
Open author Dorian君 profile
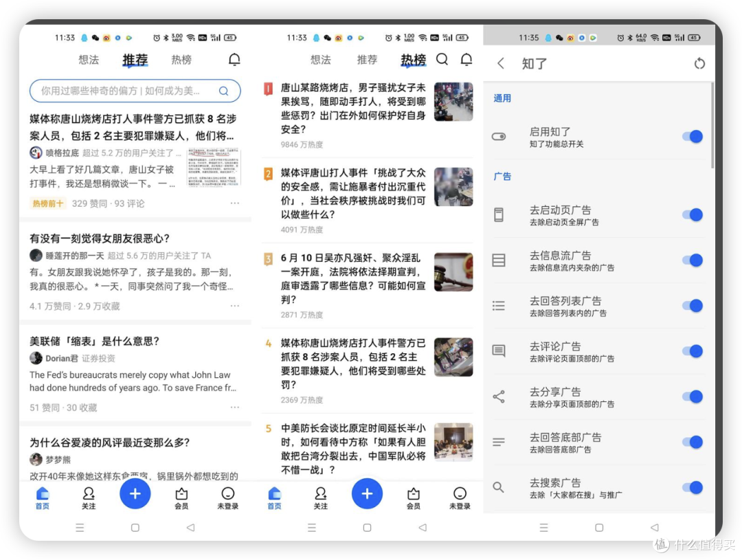[x=54, y=358]
